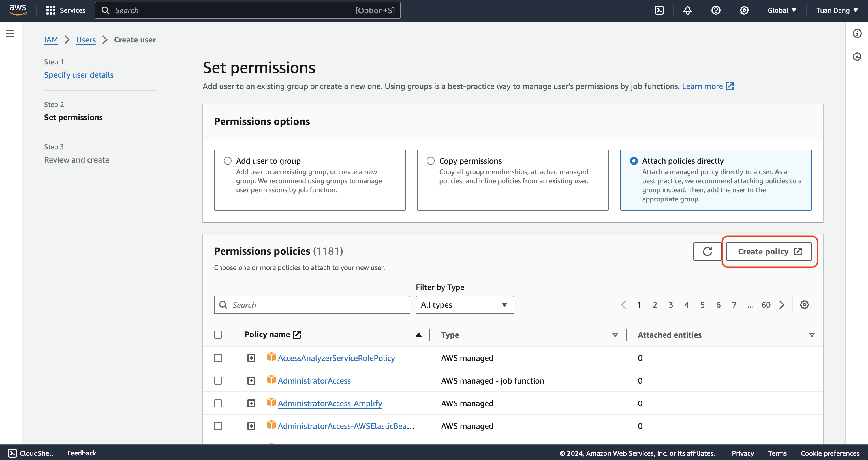This screenshot has height=460, width=868.
Task: Open the top bar settings gear
Action: (x=744, y=10)
